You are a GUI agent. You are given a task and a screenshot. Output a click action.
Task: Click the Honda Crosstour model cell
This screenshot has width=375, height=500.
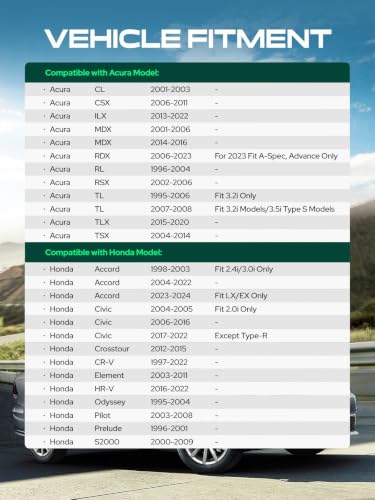click(x=112, y=349)
